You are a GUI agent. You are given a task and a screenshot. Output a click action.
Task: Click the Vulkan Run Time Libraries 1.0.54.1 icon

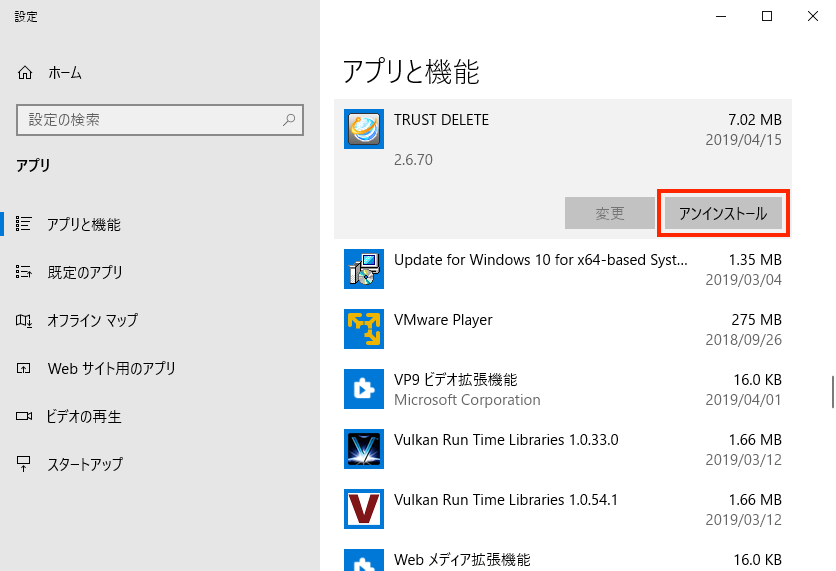[x=363, y=509]
